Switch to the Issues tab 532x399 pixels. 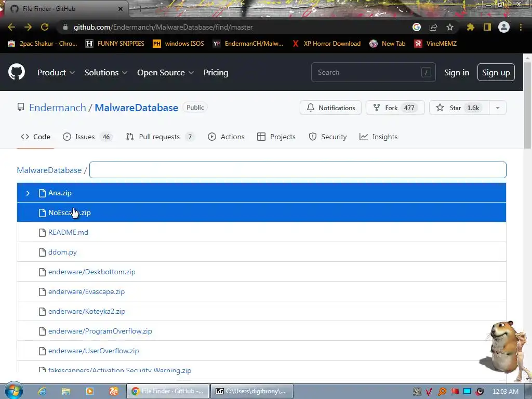pos(87,137)
